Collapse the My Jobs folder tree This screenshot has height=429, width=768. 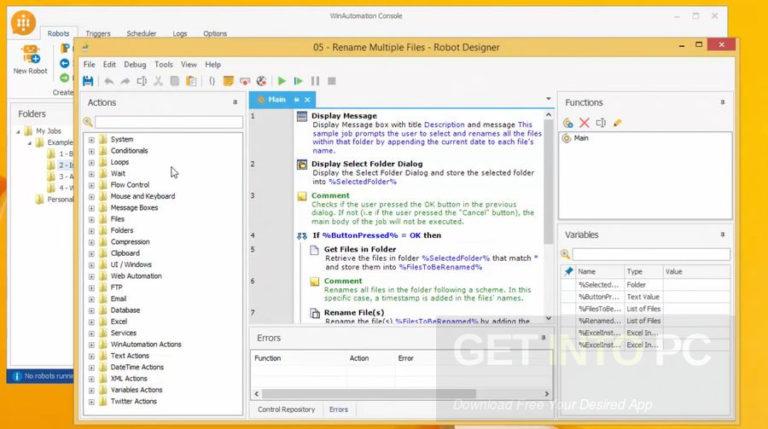[19, 131]
